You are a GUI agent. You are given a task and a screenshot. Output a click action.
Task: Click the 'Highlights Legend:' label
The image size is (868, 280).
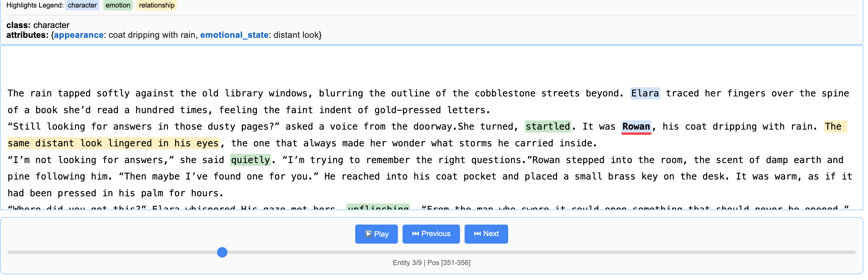click(x=35, y=5)
